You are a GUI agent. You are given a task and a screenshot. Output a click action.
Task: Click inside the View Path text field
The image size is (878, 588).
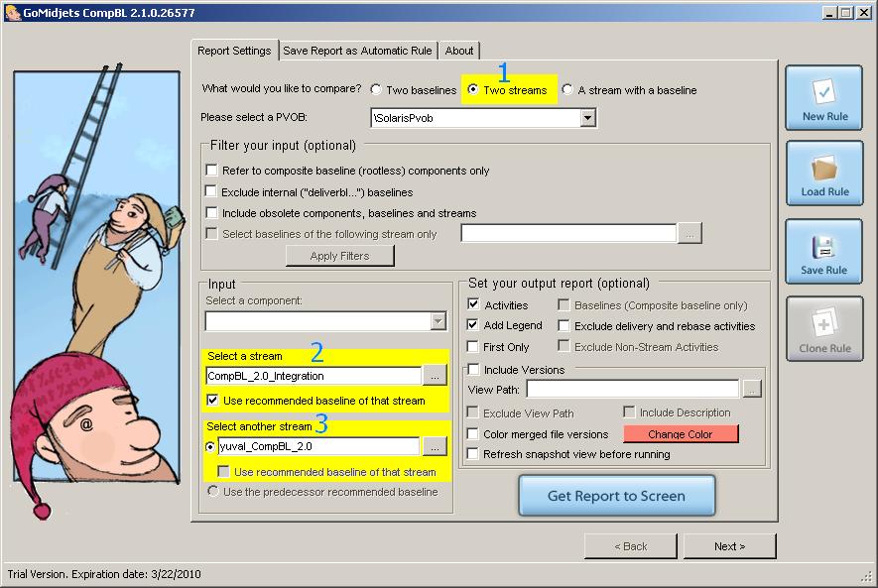[632, 389]
